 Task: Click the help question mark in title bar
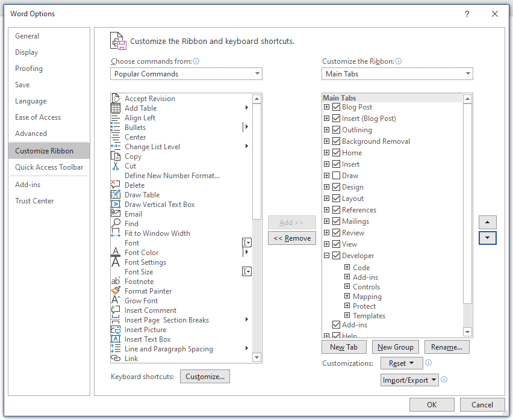coord(467,14)
